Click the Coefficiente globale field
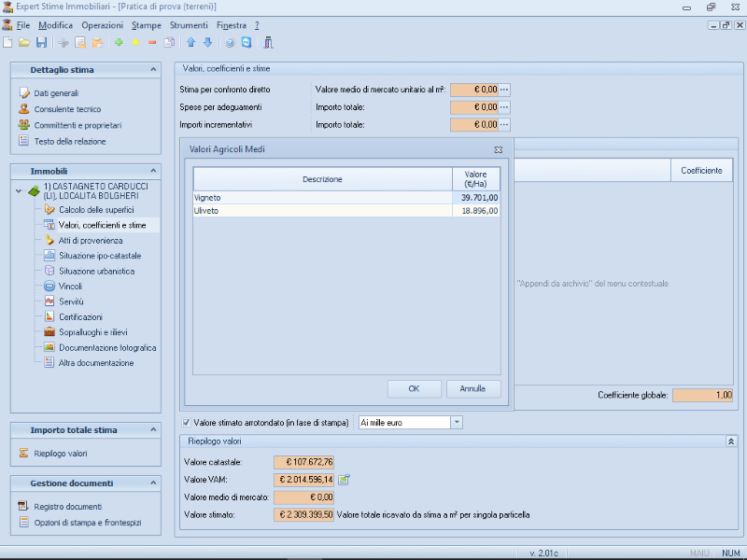This screenshot has height=560, width=747. point(702,395)
